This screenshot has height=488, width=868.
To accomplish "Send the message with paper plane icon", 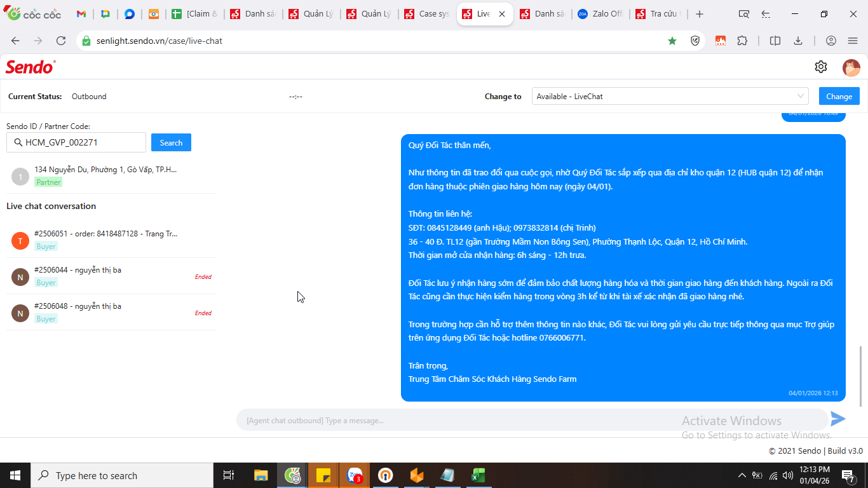I will [838, 419].
